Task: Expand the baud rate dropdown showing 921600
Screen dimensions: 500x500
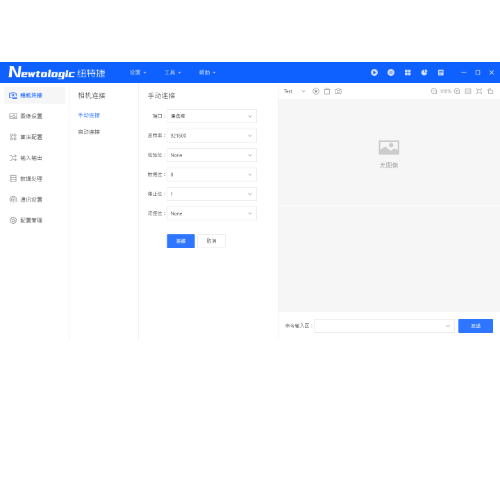Action: point(212,135)
